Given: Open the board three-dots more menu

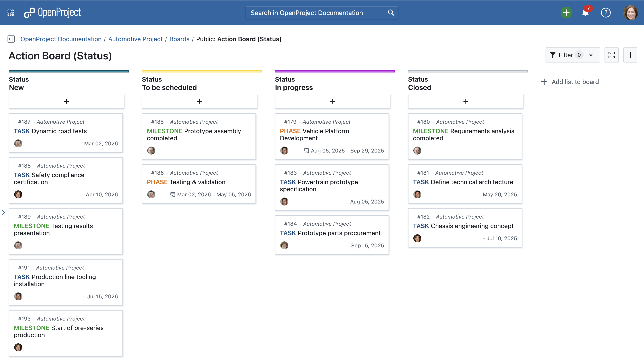Looking at the screenshot, I should pos(630,55).
